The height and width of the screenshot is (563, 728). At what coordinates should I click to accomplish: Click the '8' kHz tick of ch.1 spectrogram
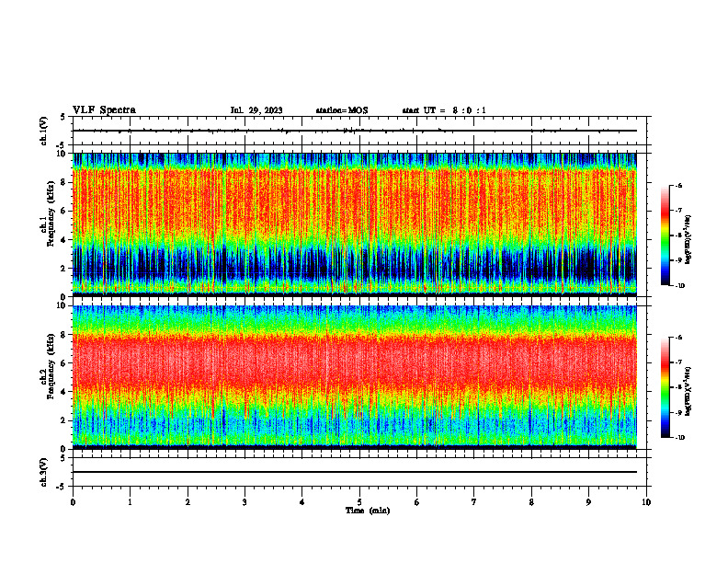click(63, 182)
